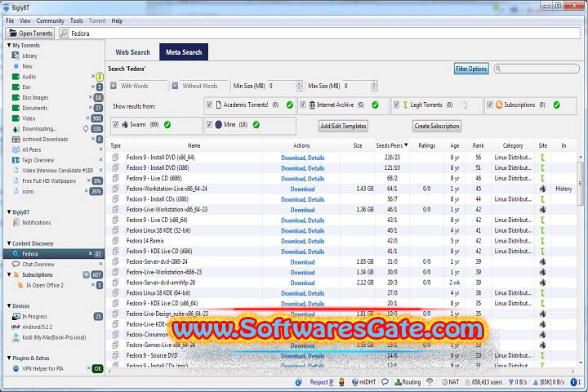The image size is (588, 392).
Task: Collapse the Content Discovery section
Action: (x=9, y=243)
